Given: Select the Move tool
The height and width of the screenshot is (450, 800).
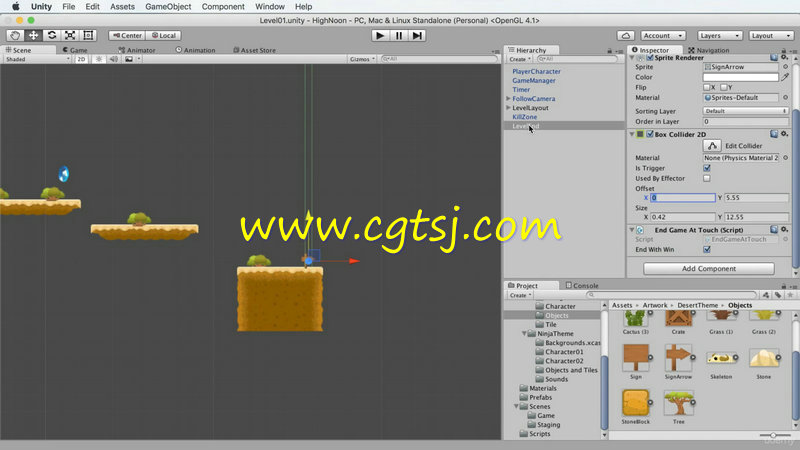Looking at the screenshot, I should [33, 35].
